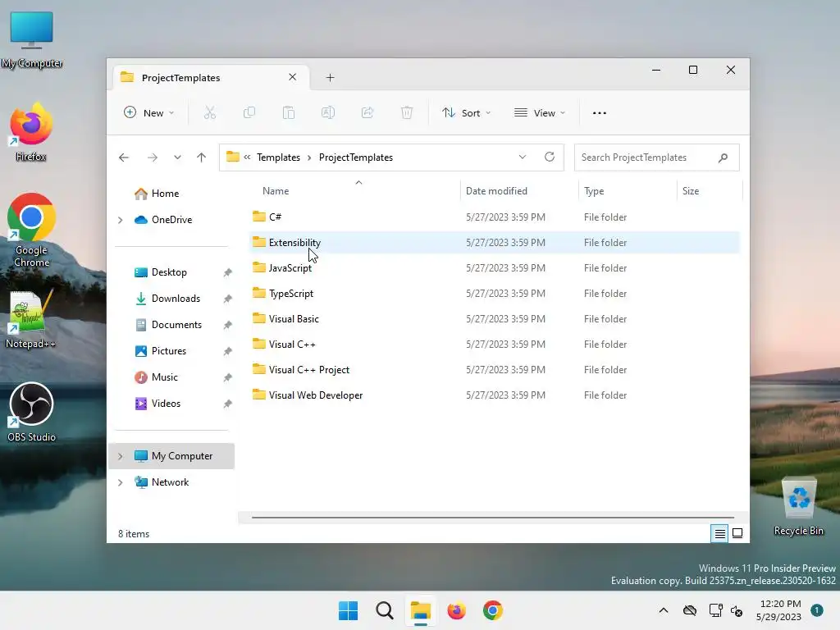Screen dimensions: 840x630
Task: Open the Sort options dropdown
Action: coord(466,113)
